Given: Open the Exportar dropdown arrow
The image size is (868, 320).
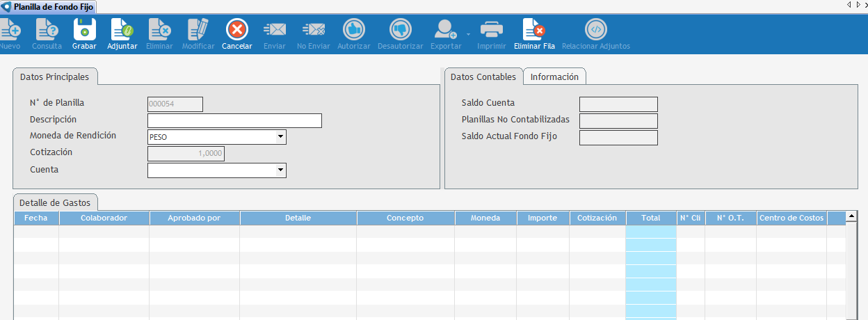Looking at the screenshot, I should coord(468,33).
